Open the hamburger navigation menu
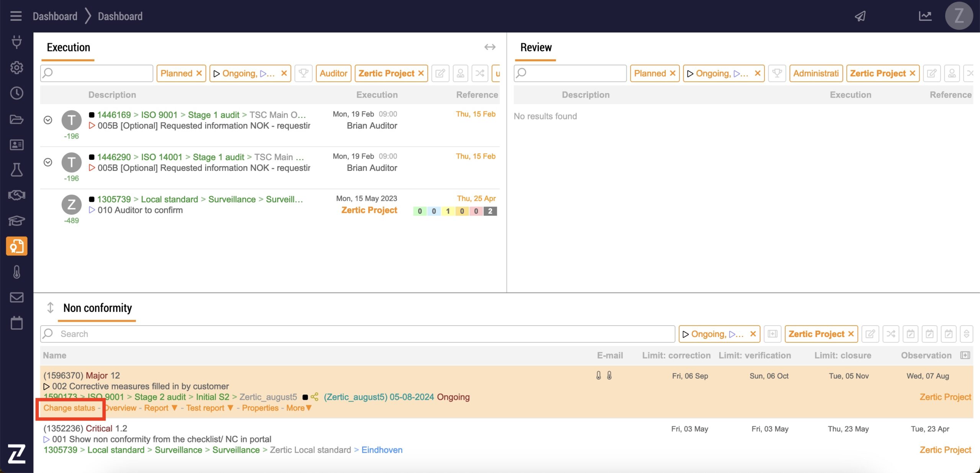Image resolution: width=980 pixels, height=473 pixels. [x=16, y=16]
